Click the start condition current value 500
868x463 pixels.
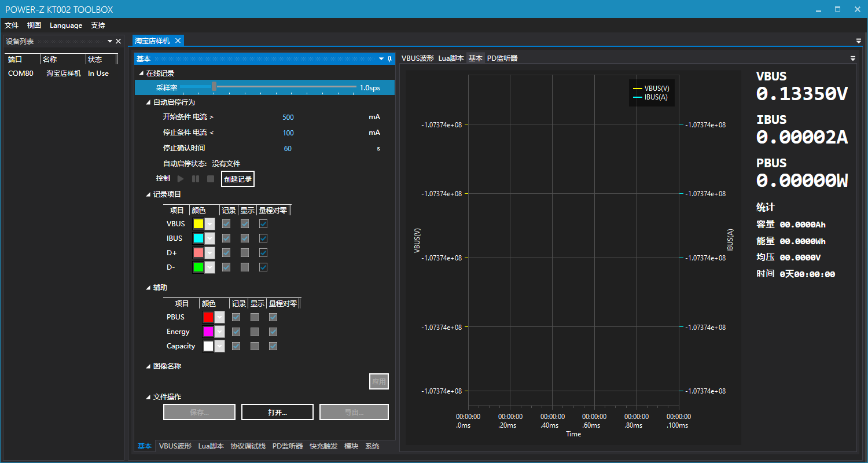tap(288, 117)
